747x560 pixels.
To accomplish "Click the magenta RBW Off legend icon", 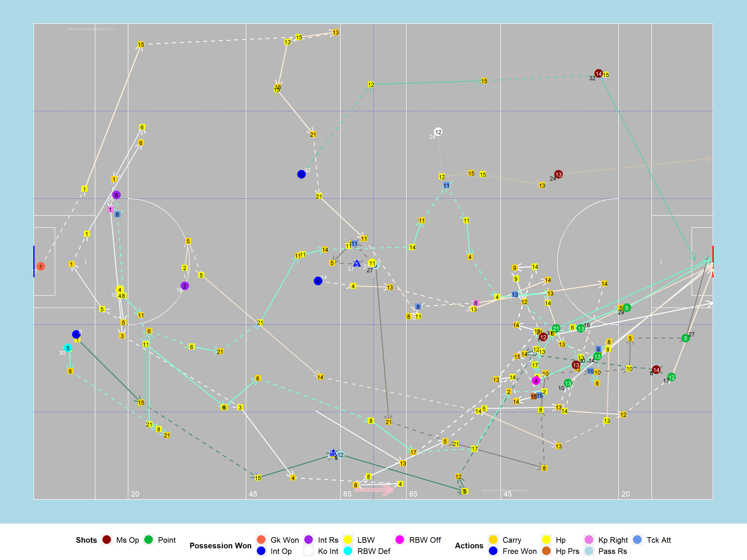I will pos(400,539).
